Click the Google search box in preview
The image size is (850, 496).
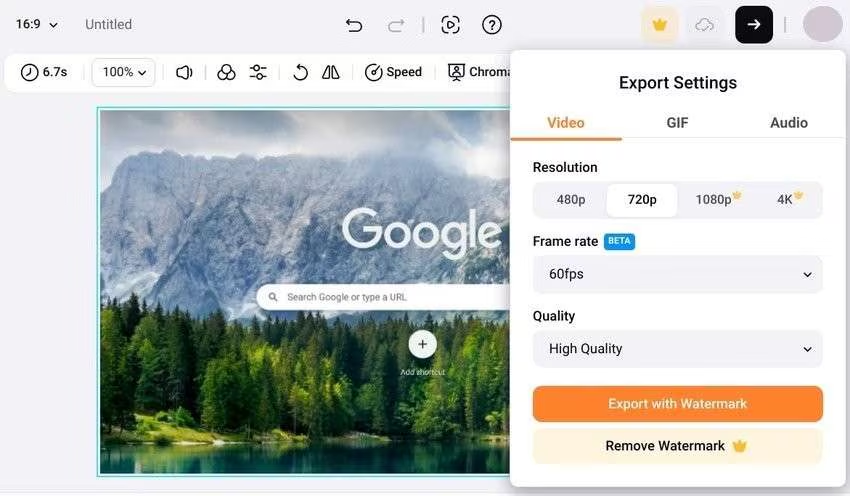[383, 297]
